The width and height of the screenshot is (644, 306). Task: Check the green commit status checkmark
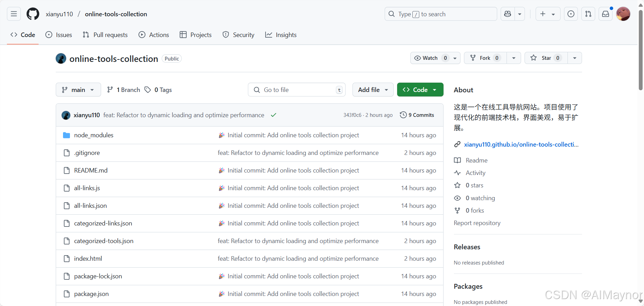274,115
